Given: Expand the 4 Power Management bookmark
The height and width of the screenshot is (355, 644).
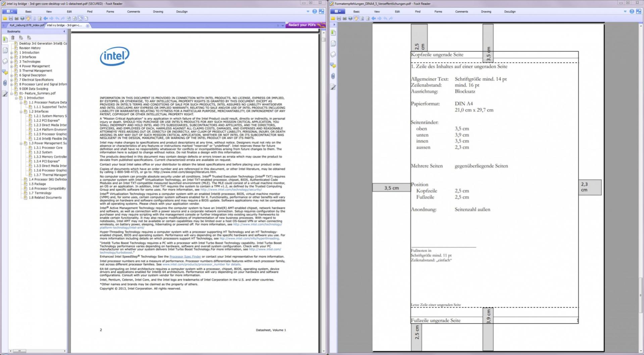Looking at the screenshot, I should 12,66.
